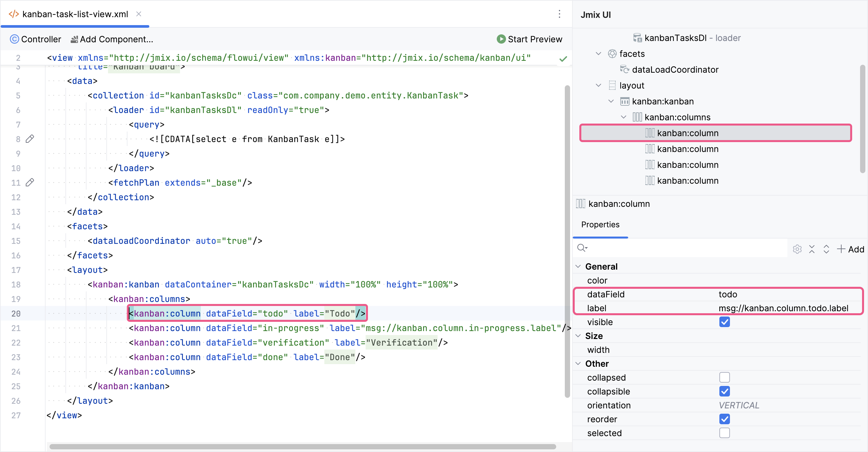Uncheck the reorder checkbox
This screenshot has height=452, width=868.
coord(725,419)
